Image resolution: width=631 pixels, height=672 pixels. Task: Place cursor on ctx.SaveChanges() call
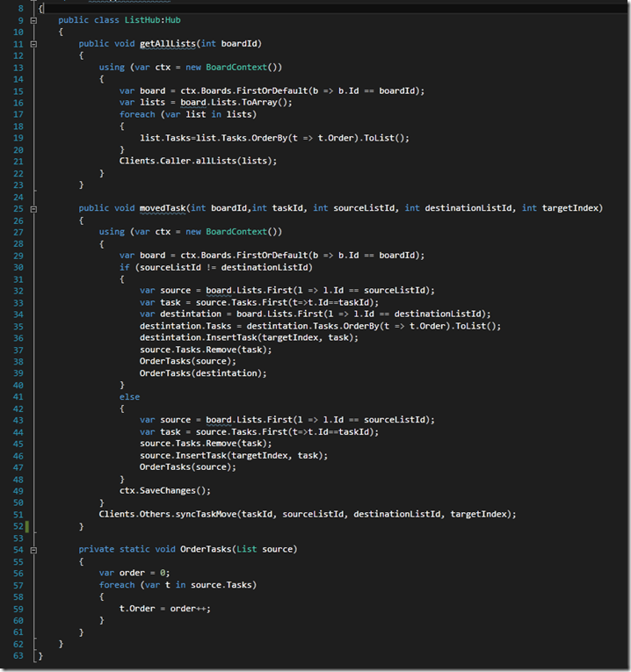(x=165, y=491)
